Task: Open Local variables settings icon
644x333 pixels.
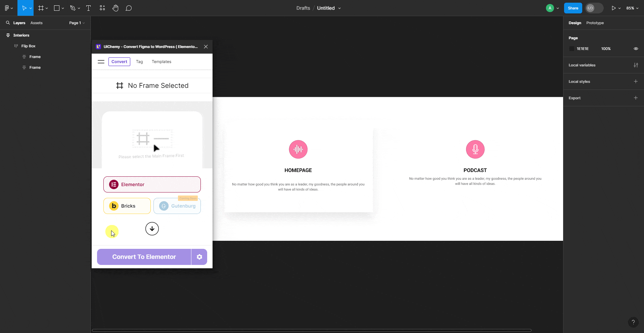Action: 636,65
